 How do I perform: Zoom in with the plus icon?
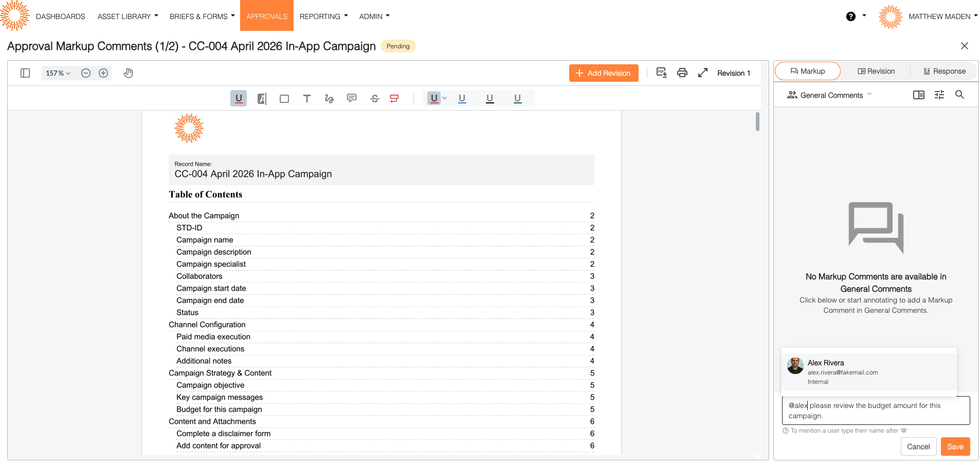(x=103, y=73)
